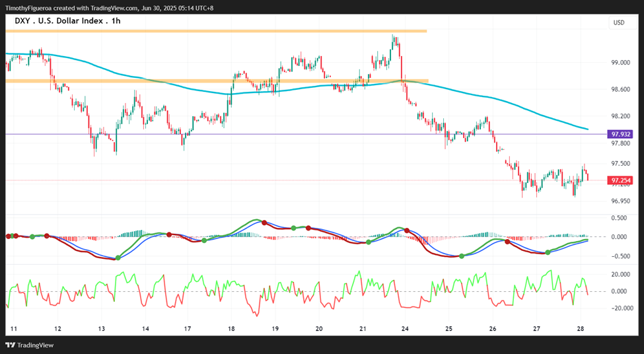Click the purple 97.932 price label
The height and width of the screenshot is (354, 644).
(x=621, y=134)
